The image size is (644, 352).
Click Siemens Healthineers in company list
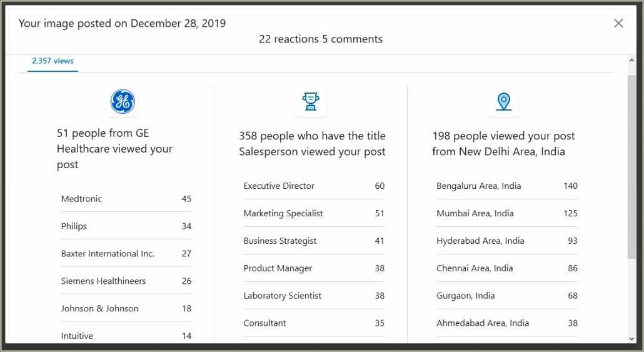[126, 281]
